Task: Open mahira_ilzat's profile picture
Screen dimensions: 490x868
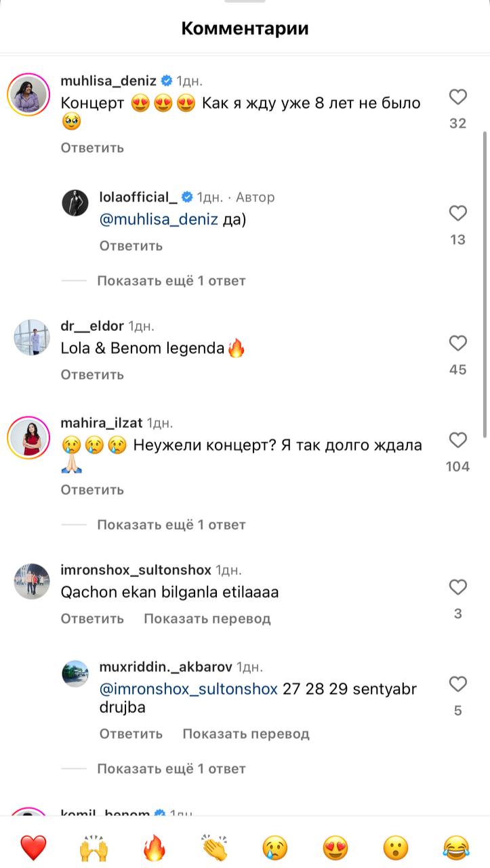Action: pos(28,439)
